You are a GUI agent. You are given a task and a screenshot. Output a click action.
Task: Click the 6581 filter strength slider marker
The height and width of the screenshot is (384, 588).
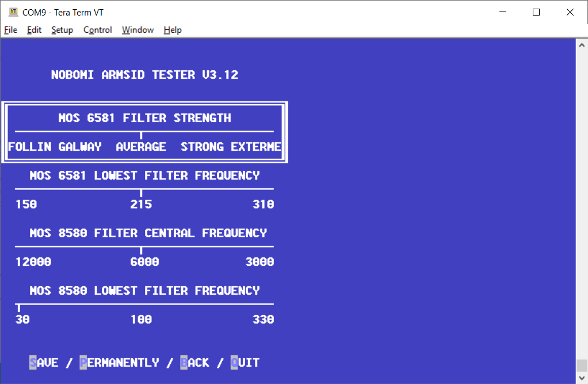[141, 135]
